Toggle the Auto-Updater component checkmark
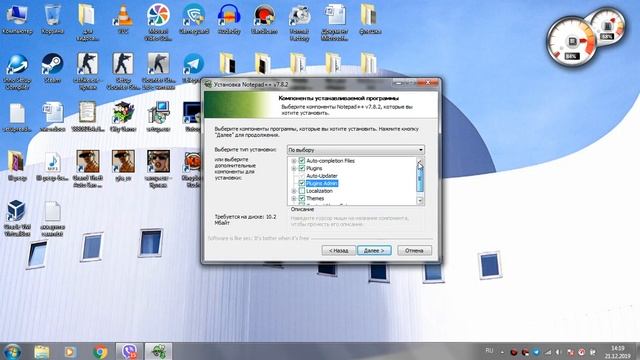 (x=302, y=176)
